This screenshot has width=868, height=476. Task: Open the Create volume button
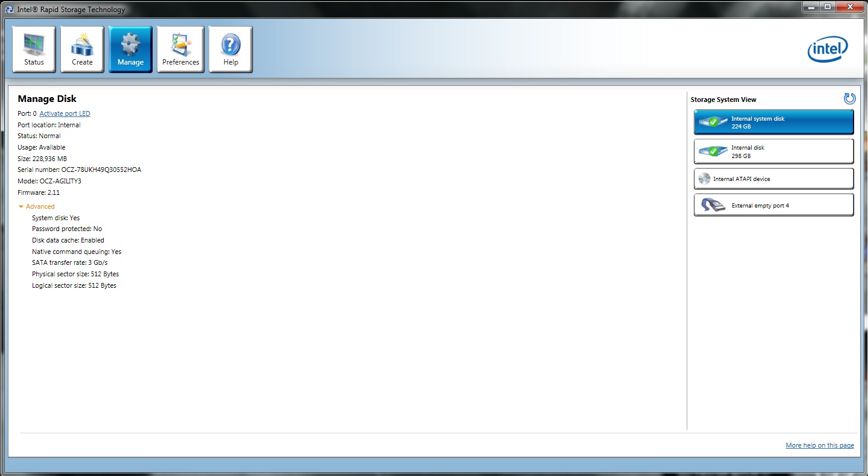click(82, 49)
